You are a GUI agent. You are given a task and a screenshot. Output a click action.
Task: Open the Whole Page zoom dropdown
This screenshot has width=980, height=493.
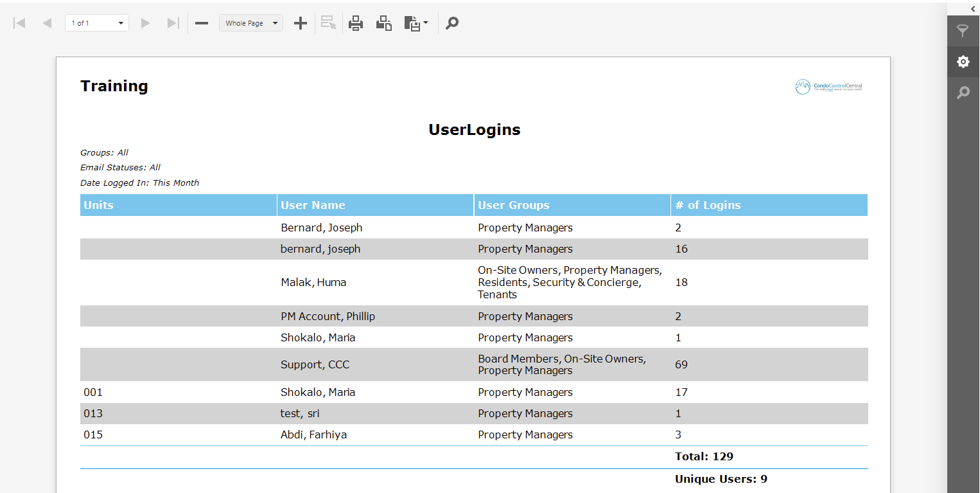(250, 22)
